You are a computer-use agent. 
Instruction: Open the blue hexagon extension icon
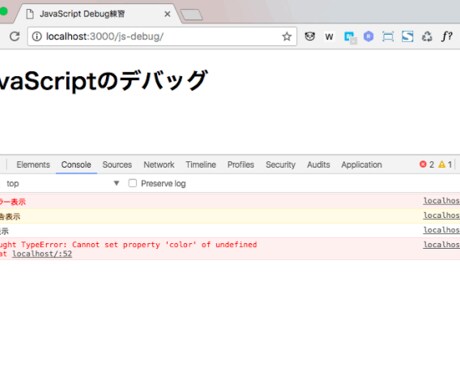368,36
